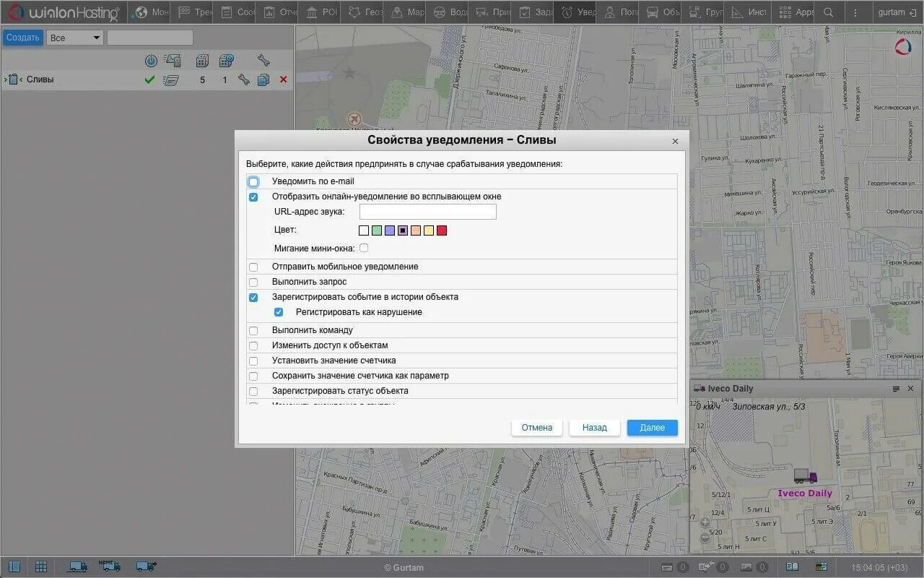Pick the green color swatch

coord(377,230)
